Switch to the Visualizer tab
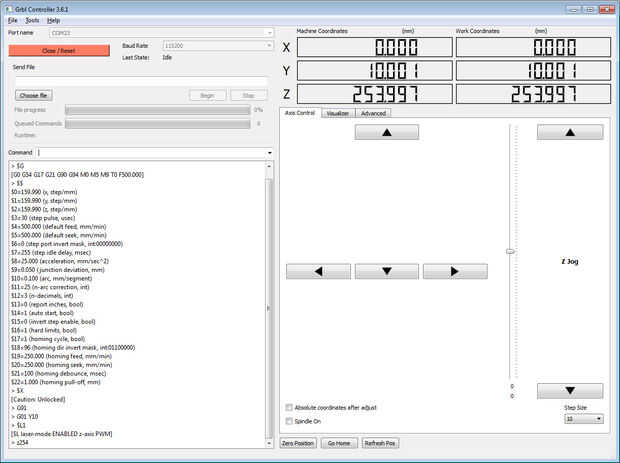Screen dimensions: 620x463 (338, 113)
